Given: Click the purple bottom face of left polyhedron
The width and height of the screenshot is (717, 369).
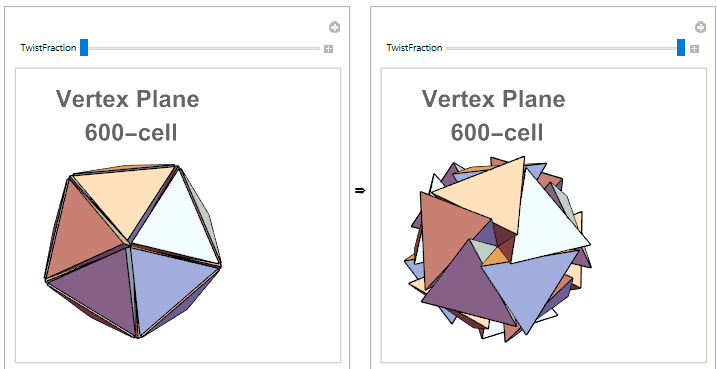Looking at the screenshot, I should 98,288.
